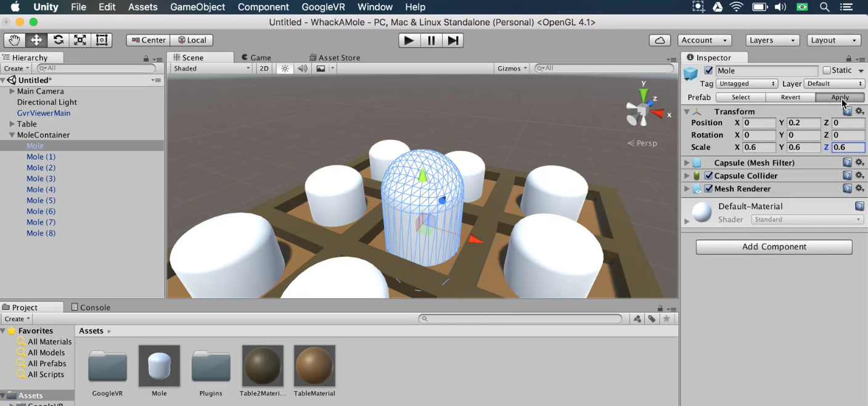
Task: Open the GoogleVR menu
Action: click(x=323, y=7)
